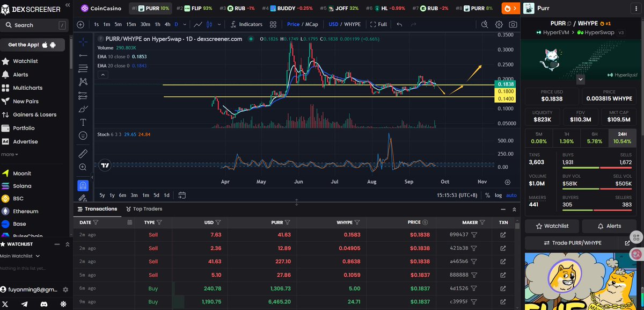Viewport: 644px width, 310px height.
Task: Toggle log scale on chart
Action: tap(498, 196)
